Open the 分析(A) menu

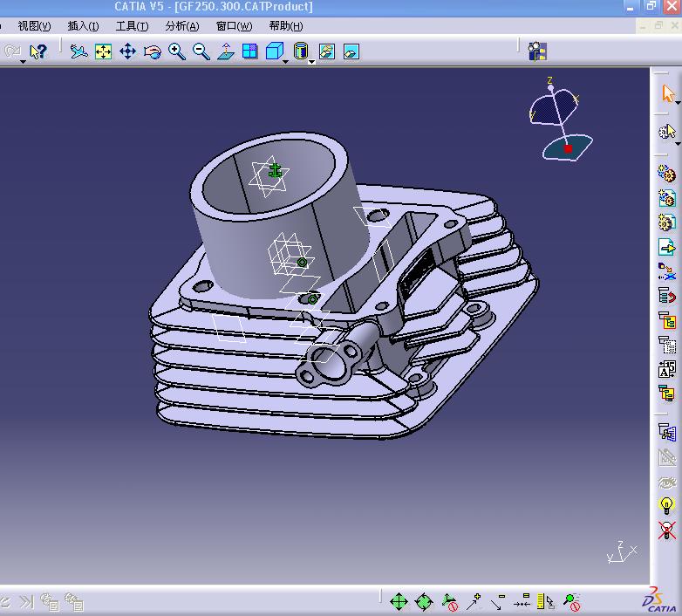181,26
